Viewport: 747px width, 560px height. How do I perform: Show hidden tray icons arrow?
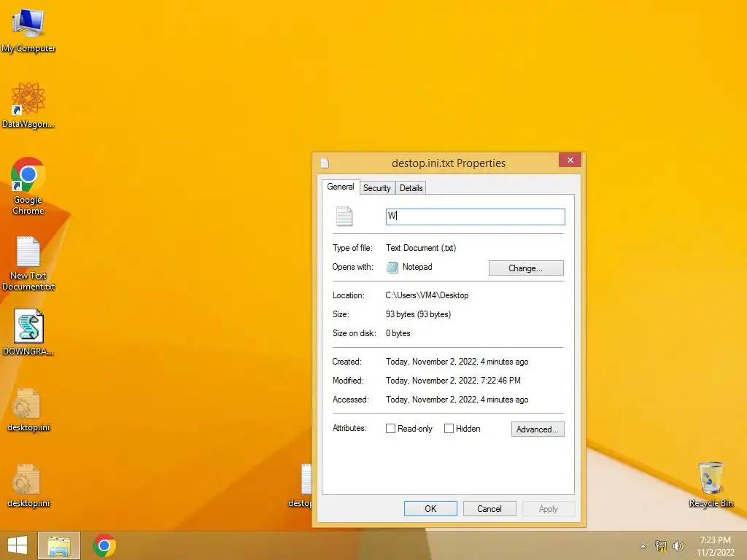tap(643, 546)
